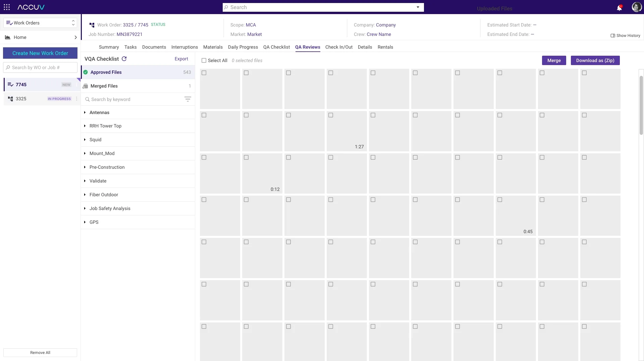
Task: Open the Materials tab
Action: (213, 47)
